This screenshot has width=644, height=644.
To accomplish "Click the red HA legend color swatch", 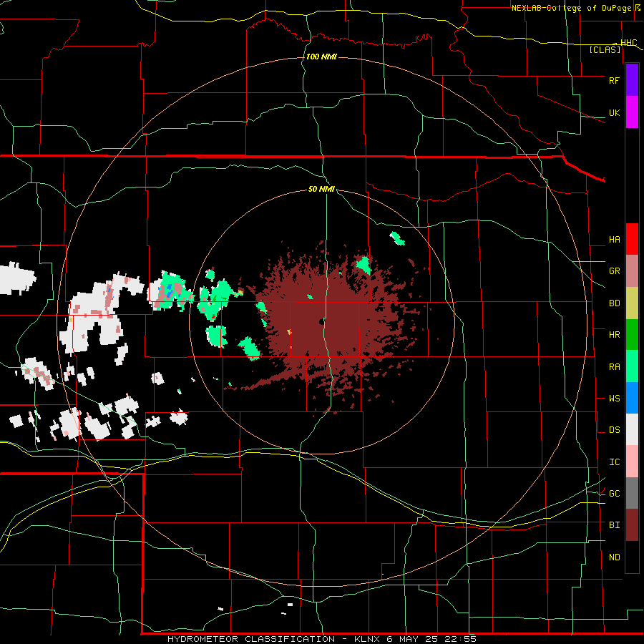I will [632, 239].
